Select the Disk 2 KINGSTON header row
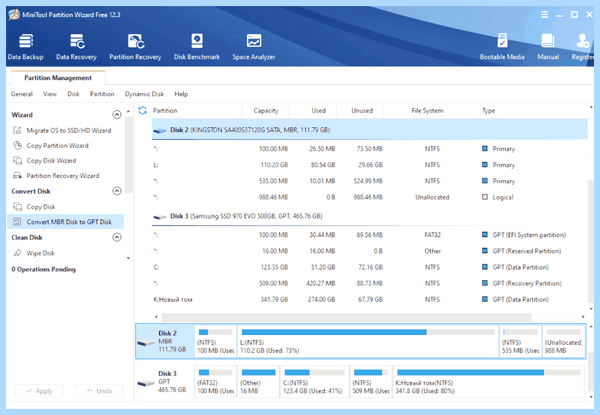This screenshot has height=415, width=600. (x=370, y=130)
